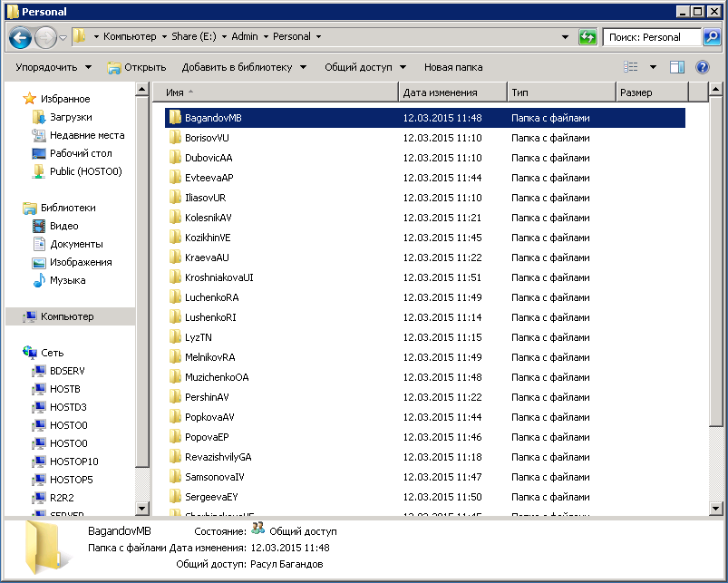
Task: Open recent pages dropdown beside Forward arrow
Action: coord(63,37)
